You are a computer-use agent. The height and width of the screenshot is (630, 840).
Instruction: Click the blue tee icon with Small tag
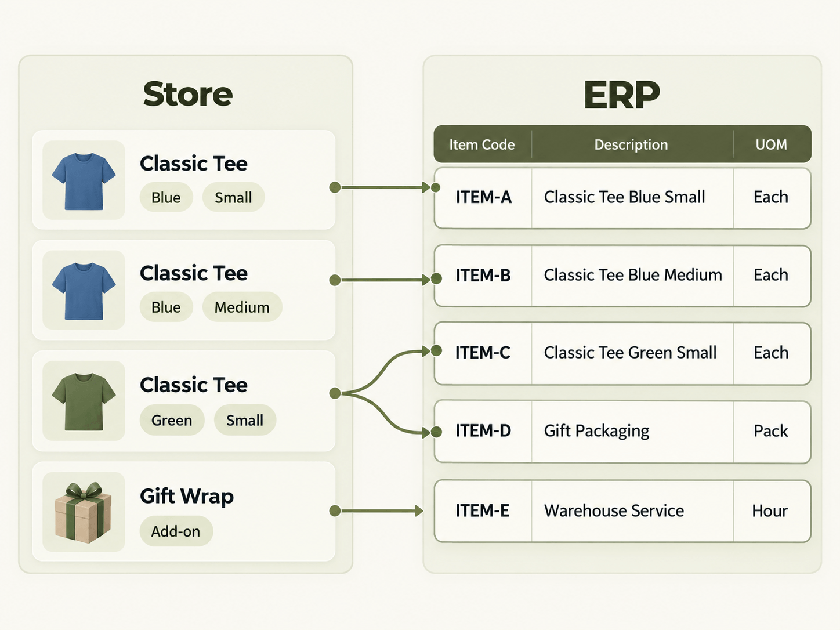click(84, 181)
